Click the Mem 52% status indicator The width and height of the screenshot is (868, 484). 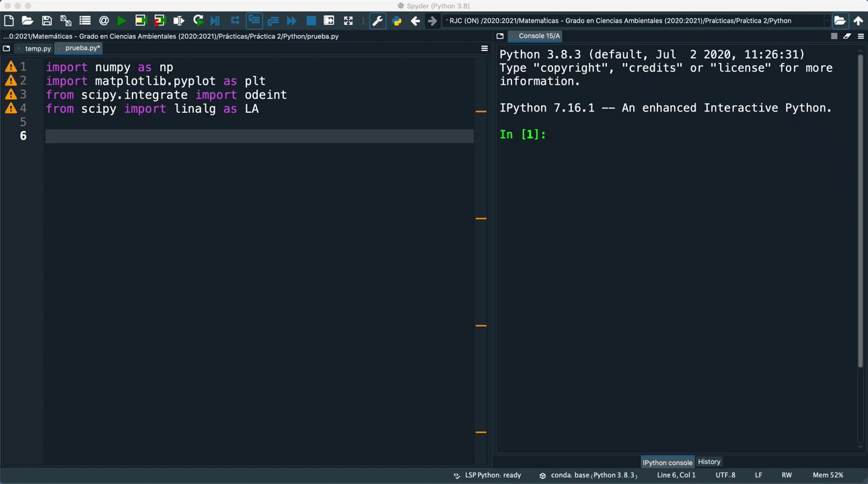(828, 475)
